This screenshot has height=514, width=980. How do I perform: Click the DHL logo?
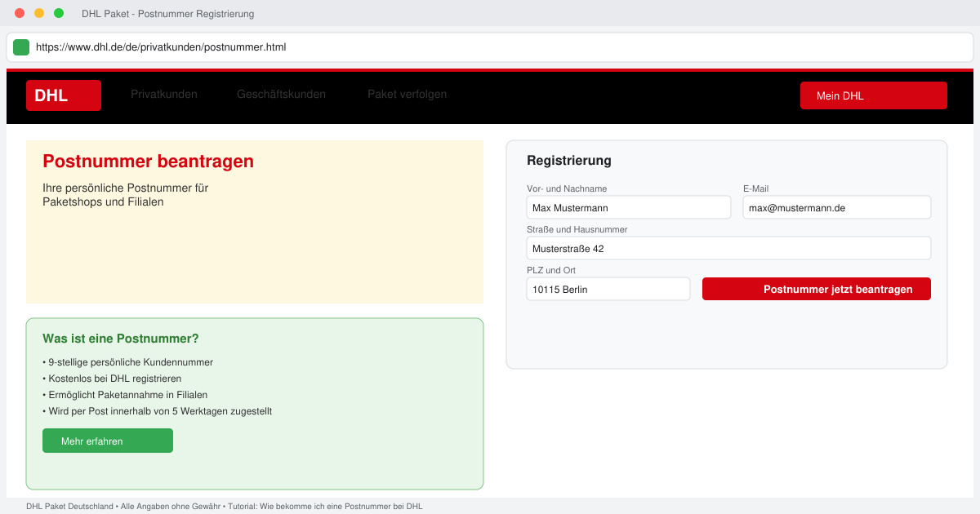63,95
